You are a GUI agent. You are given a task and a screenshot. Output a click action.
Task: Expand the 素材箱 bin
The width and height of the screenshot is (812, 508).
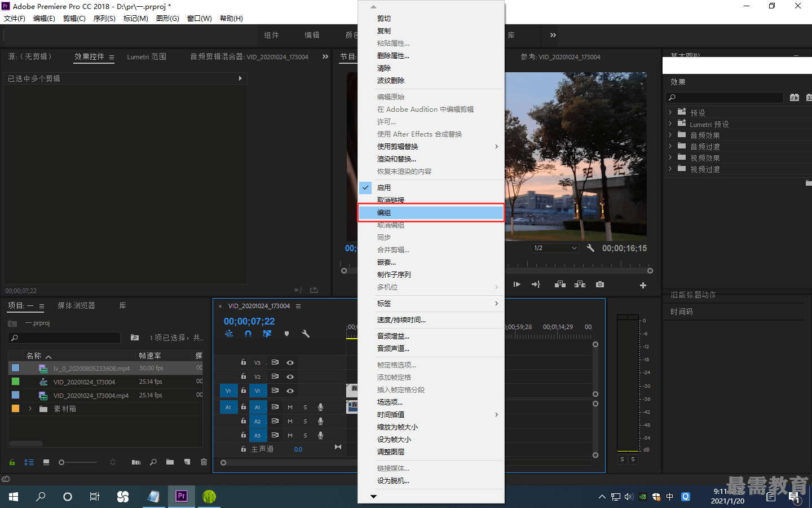point(30,409)
